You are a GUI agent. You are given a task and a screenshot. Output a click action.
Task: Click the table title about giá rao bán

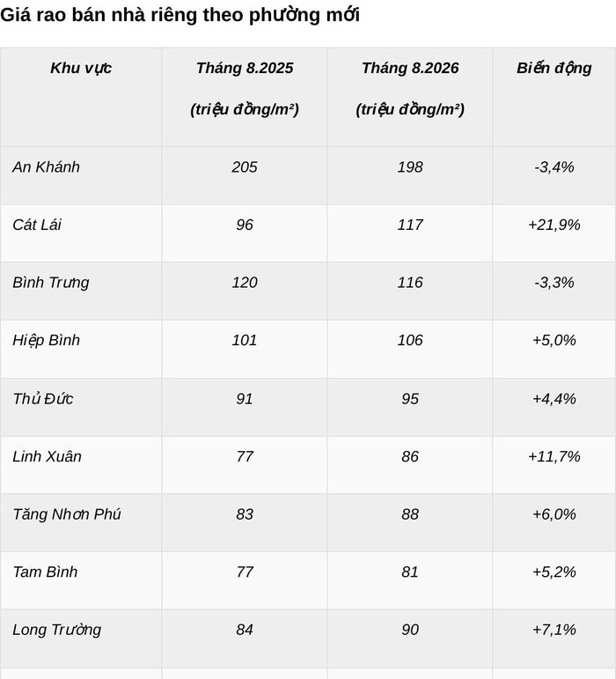click(180, 15)
